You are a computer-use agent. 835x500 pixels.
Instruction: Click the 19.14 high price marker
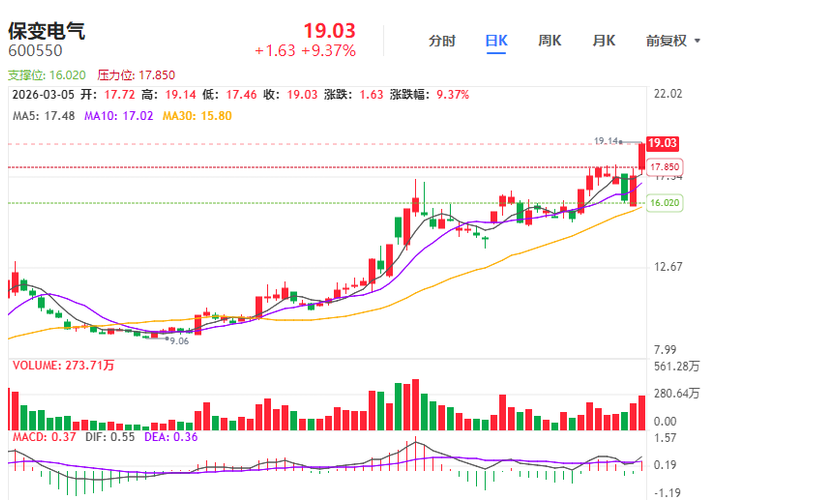point(606,141)
